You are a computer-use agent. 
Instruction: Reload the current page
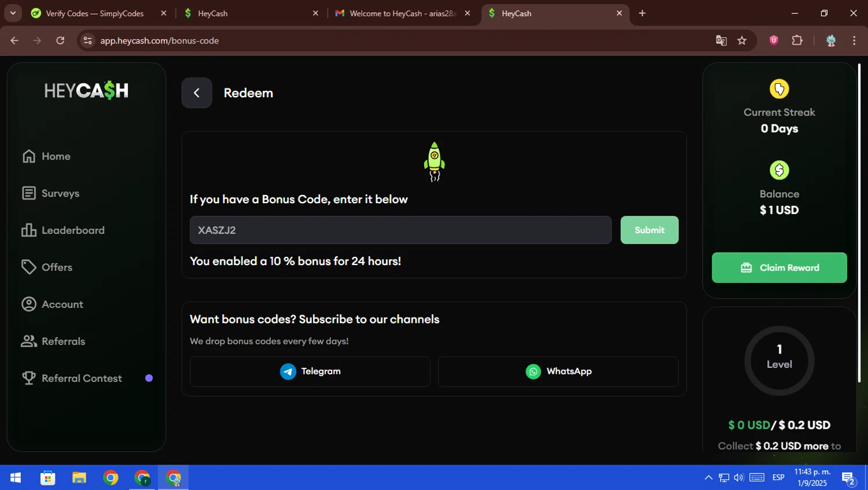click(x=60, y=40)
